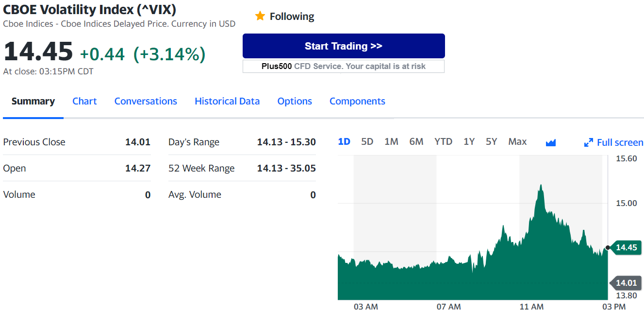
Task: Open the Conversations tab
Action: pos(146,101)
